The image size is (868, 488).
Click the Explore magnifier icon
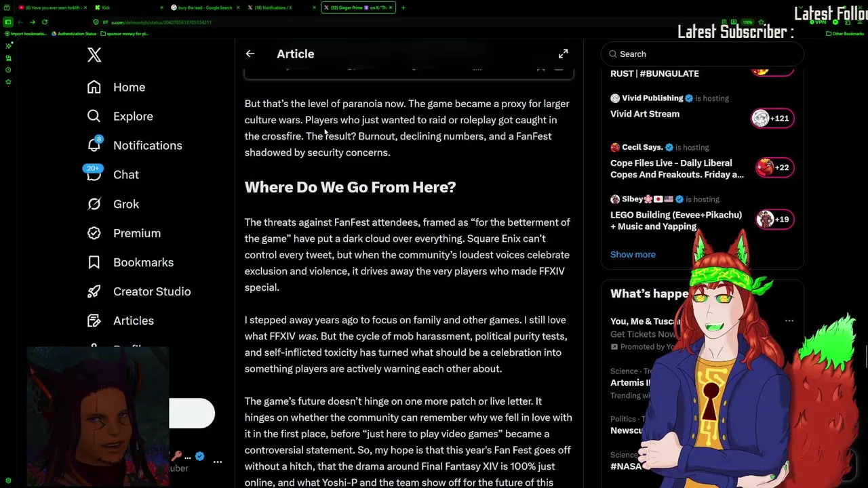pyautogui.click(x=94, y=117)
